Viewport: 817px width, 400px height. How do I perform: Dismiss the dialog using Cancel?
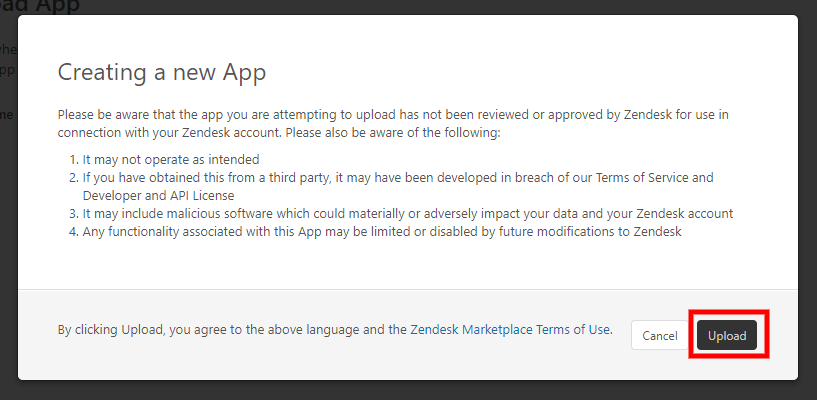(660, 335)
